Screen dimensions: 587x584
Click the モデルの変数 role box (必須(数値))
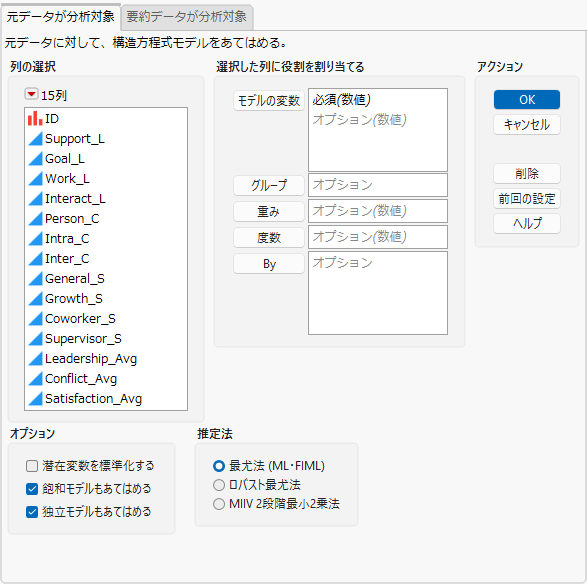[x=378, y=130]
